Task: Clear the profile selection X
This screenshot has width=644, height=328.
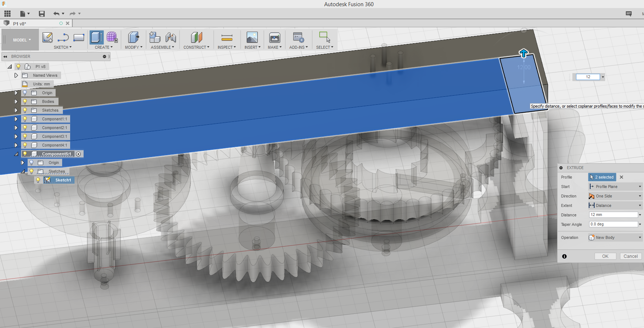Action: tap(621, 177)
